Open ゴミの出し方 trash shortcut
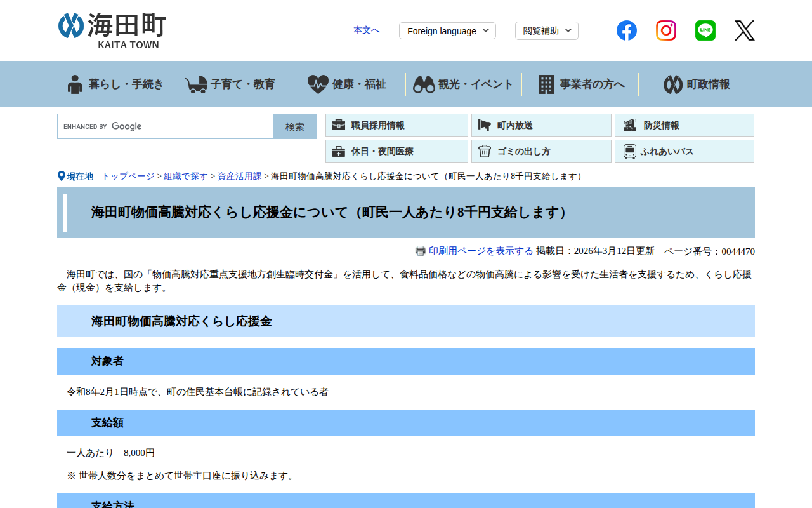812x508 pixels. click(540, 151)
